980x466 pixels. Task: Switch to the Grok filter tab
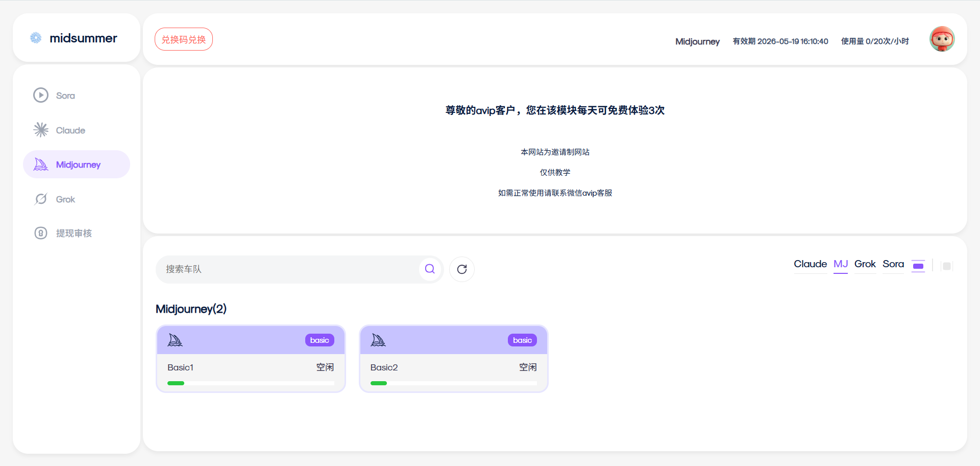pos(865,264)
